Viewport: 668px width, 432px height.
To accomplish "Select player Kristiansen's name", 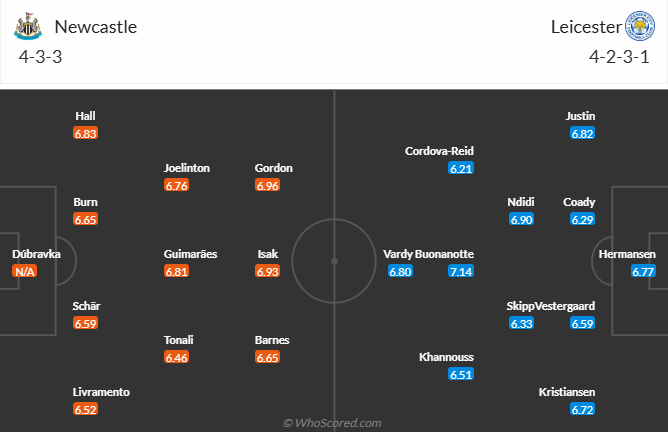I will tap(567, 392).
